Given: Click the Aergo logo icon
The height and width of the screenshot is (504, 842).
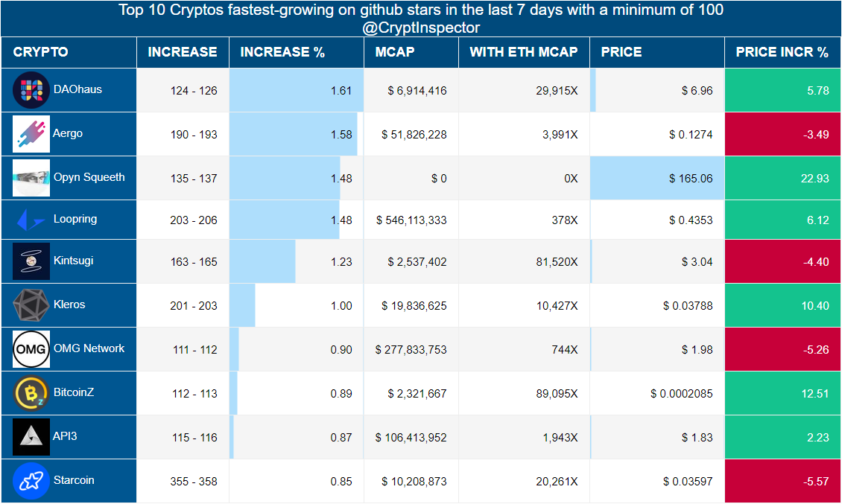Looking at the screenshot, I should (x=31, y=134).
